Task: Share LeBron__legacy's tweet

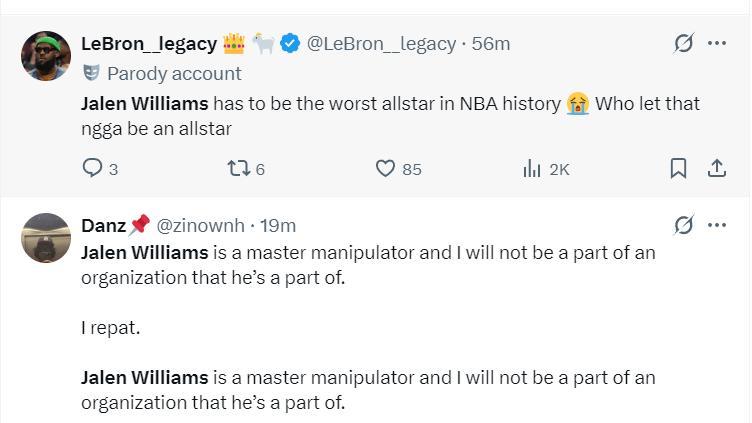Action: [716, 169]
